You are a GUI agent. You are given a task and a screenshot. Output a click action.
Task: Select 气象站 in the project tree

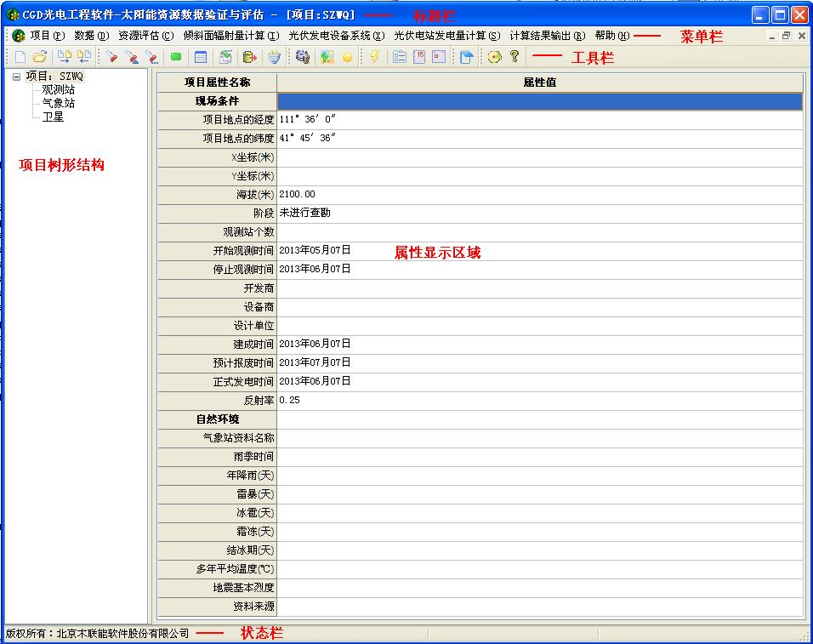pos(58,103)
